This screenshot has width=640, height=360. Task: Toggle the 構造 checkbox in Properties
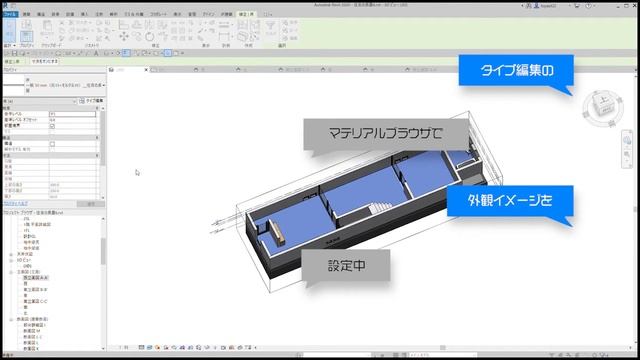pyautogui.click(x=52, y=144)
